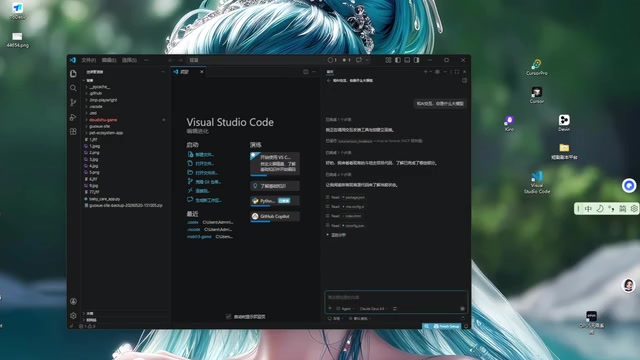Open the Agent mode dropdown in chat

point(345,309)
